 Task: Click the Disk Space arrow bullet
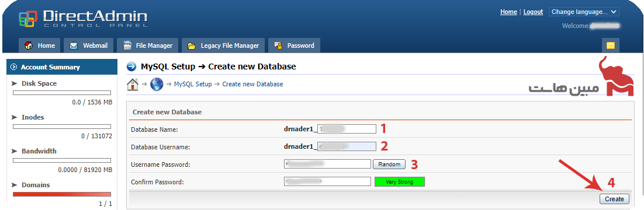[14, 83]
